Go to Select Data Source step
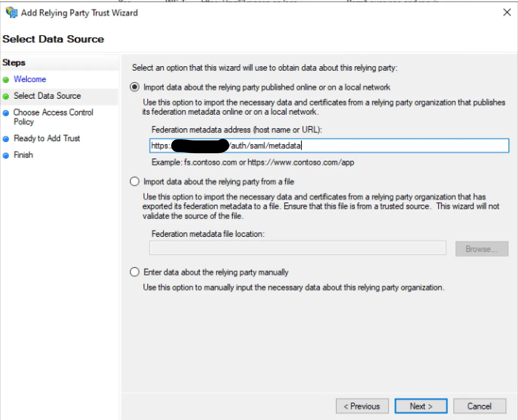 pos(47,96)
